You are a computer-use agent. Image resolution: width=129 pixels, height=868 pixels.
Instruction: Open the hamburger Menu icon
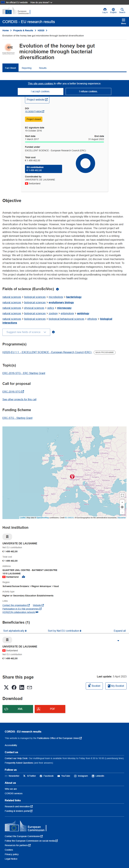tap(123, 22)
